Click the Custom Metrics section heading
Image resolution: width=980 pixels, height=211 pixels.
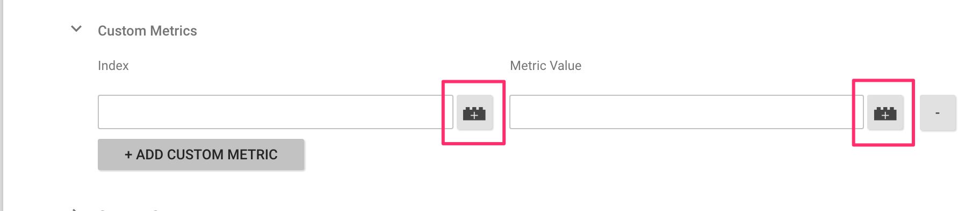tap(147, 31)
